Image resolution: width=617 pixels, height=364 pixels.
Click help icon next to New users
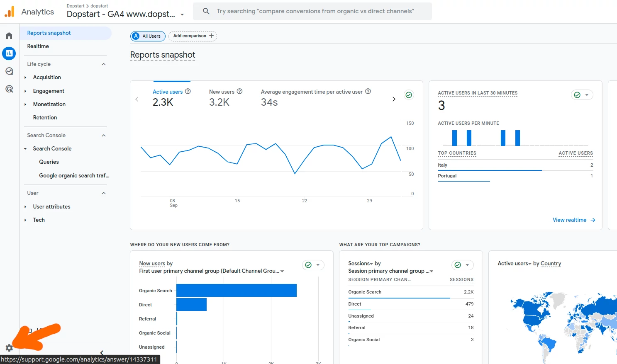click(239, 91)
